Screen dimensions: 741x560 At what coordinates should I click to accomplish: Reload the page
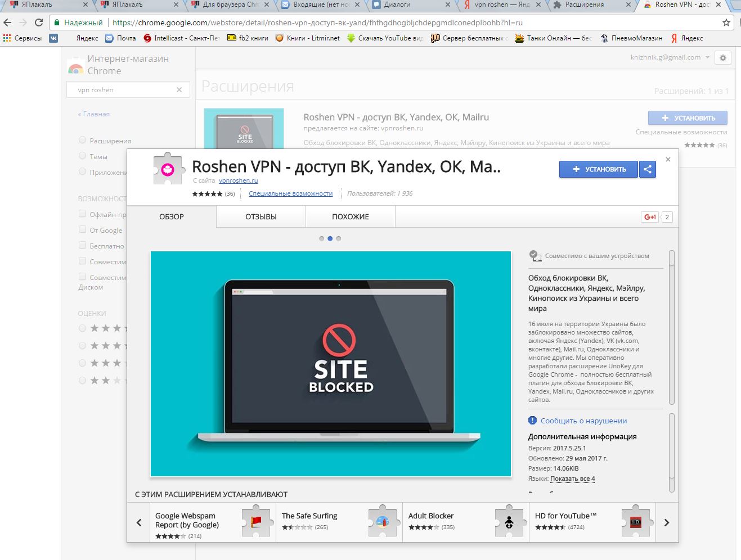pyautogui.click(x=39, y=22)
